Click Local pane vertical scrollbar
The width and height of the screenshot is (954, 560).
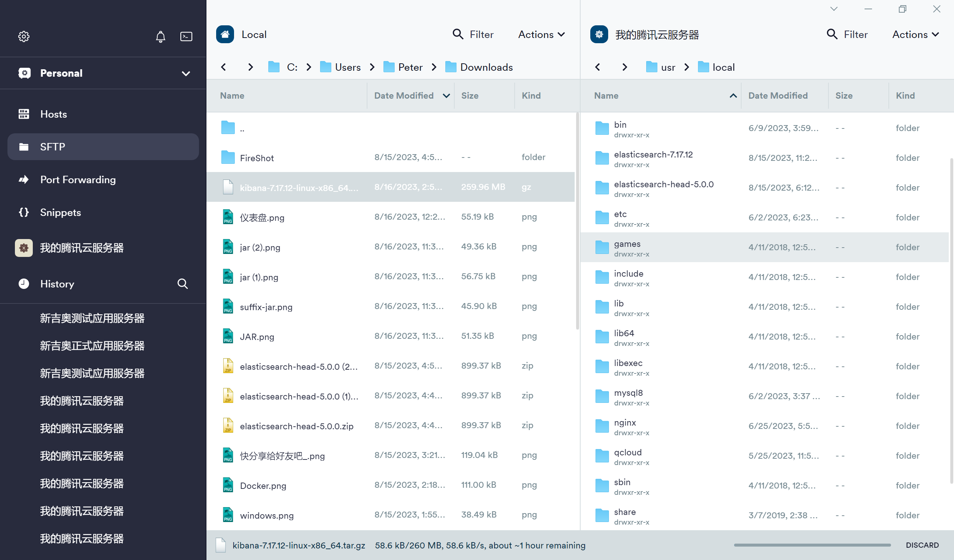577,221
